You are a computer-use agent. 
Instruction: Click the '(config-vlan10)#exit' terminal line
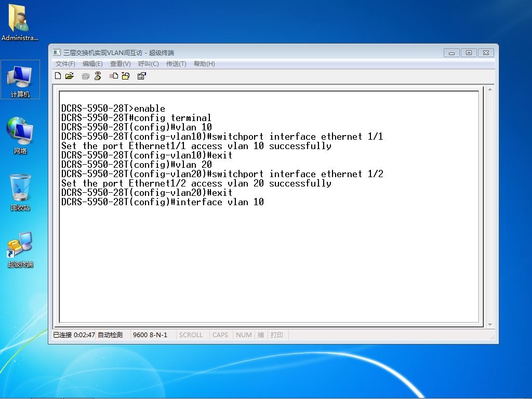[x=147, y=155]
